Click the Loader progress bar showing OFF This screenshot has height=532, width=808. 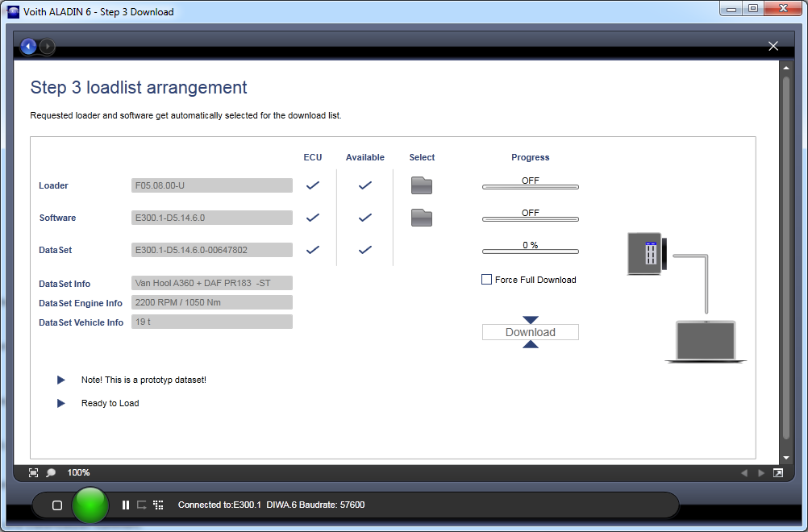click(531, 187)
